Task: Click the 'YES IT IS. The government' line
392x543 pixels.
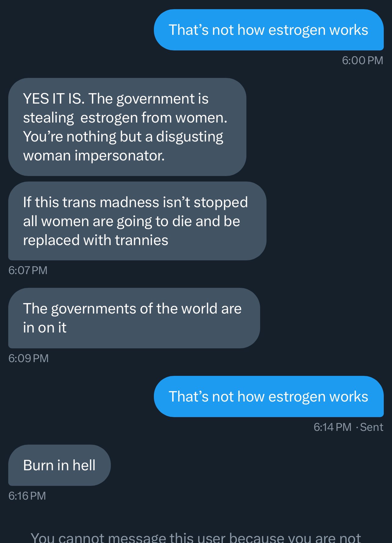Action: click(116, 99)
